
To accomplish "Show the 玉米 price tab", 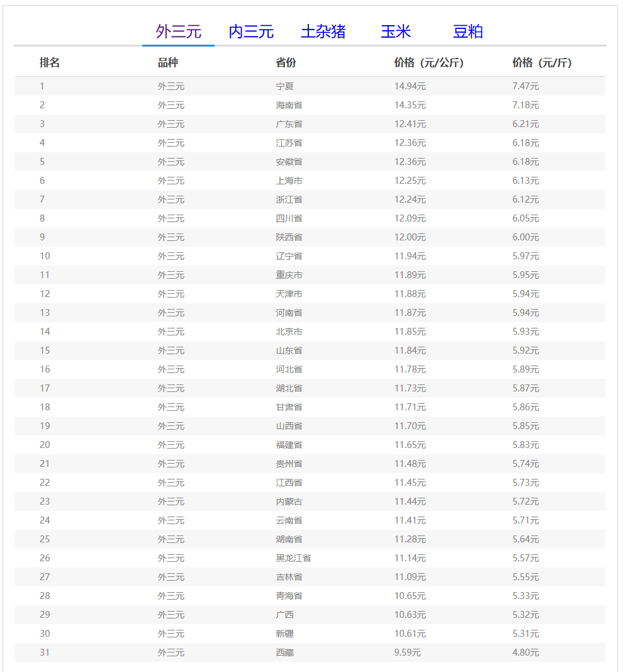I will pyautogui.click(x=396, y=31).
